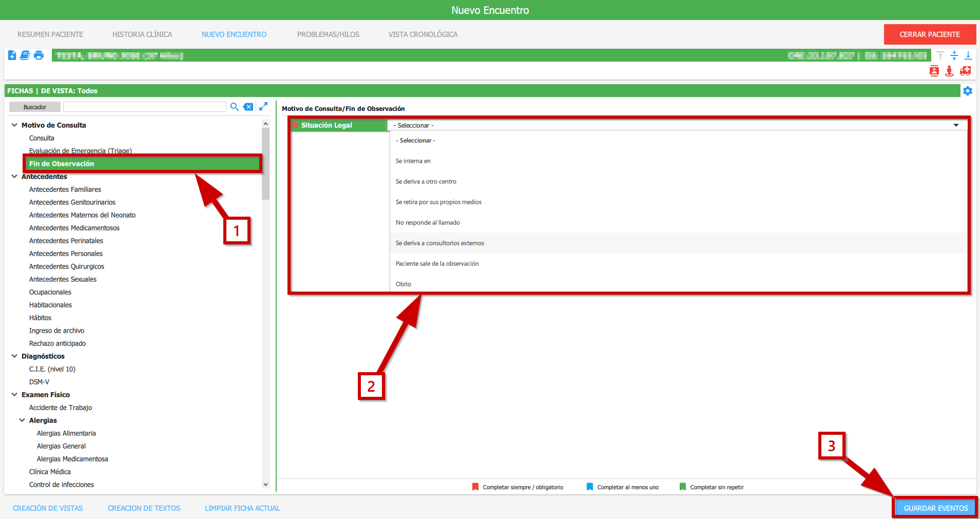Open the blue gear settings icon
The image size is (980, 519).
[x=967, y=91]
